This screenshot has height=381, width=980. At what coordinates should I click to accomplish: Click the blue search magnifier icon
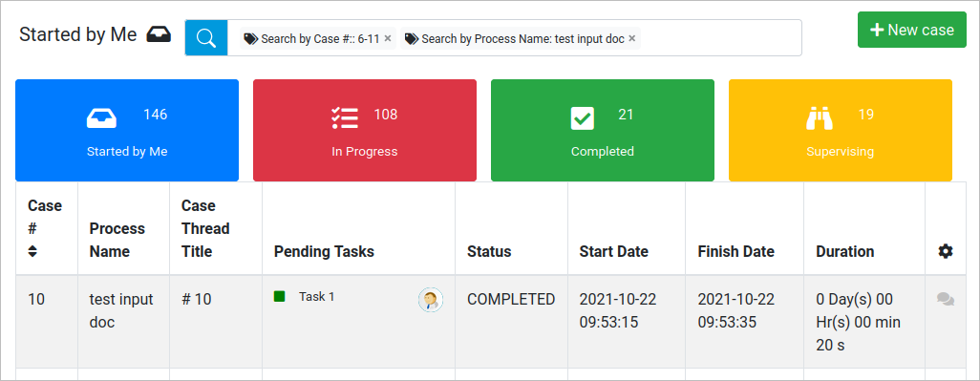point(206,38)
